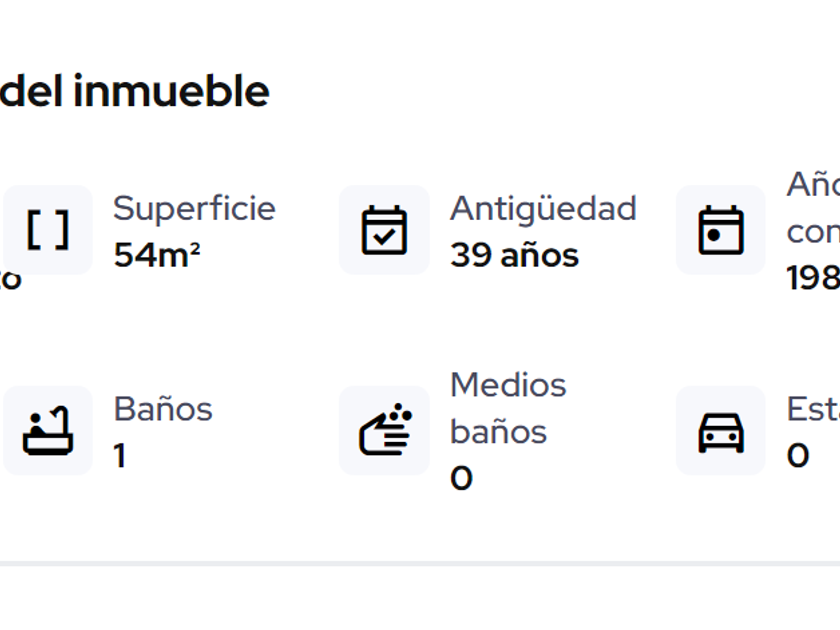Click the Antigüedad calendar-check icon
840x630 pixels.
(384, 230)
